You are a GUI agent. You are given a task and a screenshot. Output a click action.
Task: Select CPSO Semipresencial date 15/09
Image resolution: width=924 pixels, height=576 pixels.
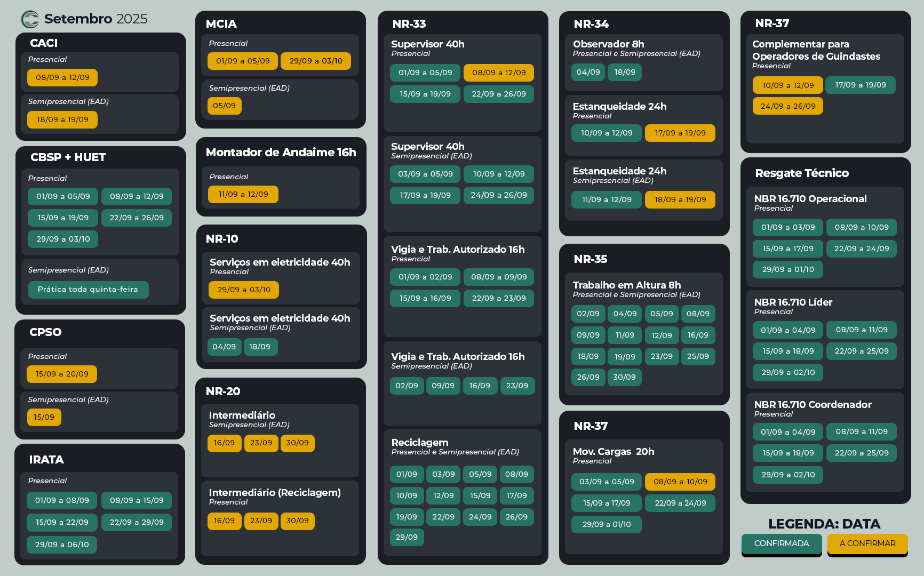44,417
